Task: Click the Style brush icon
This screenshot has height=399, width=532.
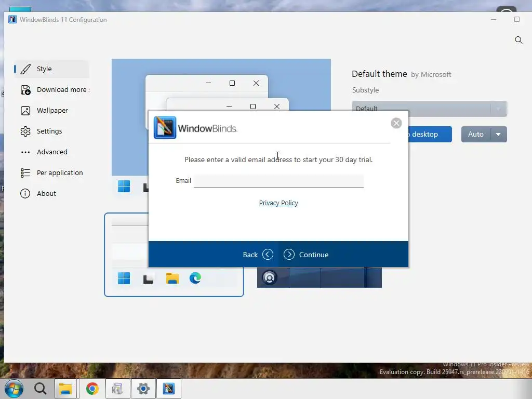Action: (x=25, y=69)
